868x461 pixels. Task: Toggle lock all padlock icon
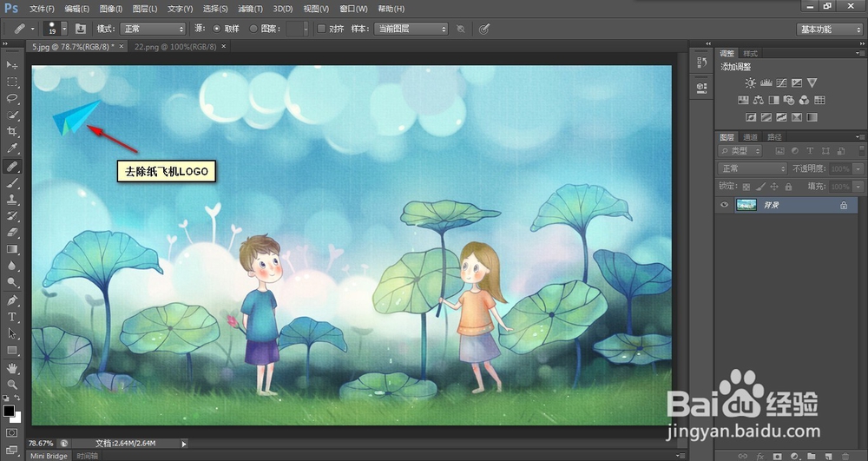[788, 187]
